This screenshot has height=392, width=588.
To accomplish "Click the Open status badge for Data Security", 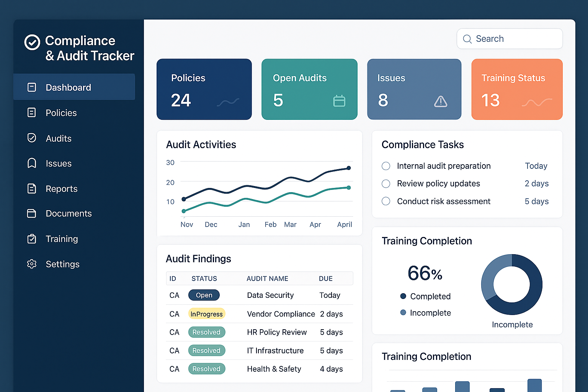I will 204,295.
